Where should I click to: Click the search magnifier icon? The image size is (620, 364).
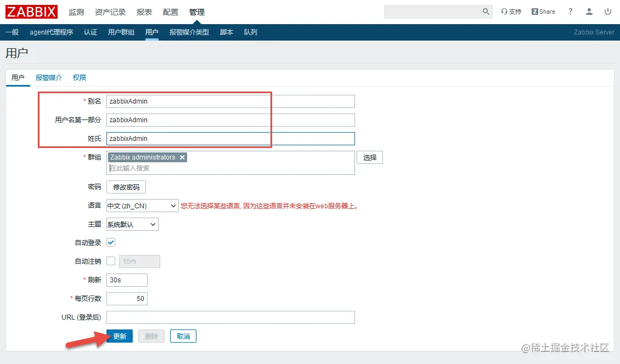(486, 12)
